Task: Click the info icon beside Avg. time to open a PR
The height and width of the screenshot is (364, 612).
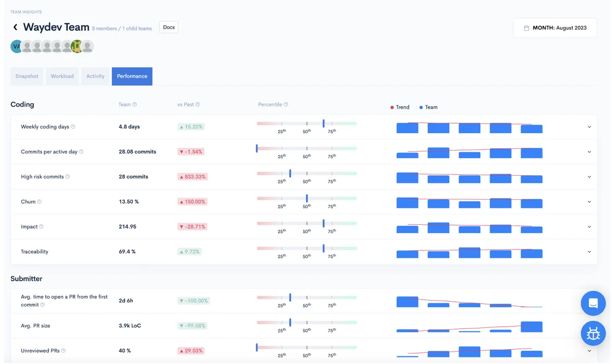Action: tap(43, 305)
